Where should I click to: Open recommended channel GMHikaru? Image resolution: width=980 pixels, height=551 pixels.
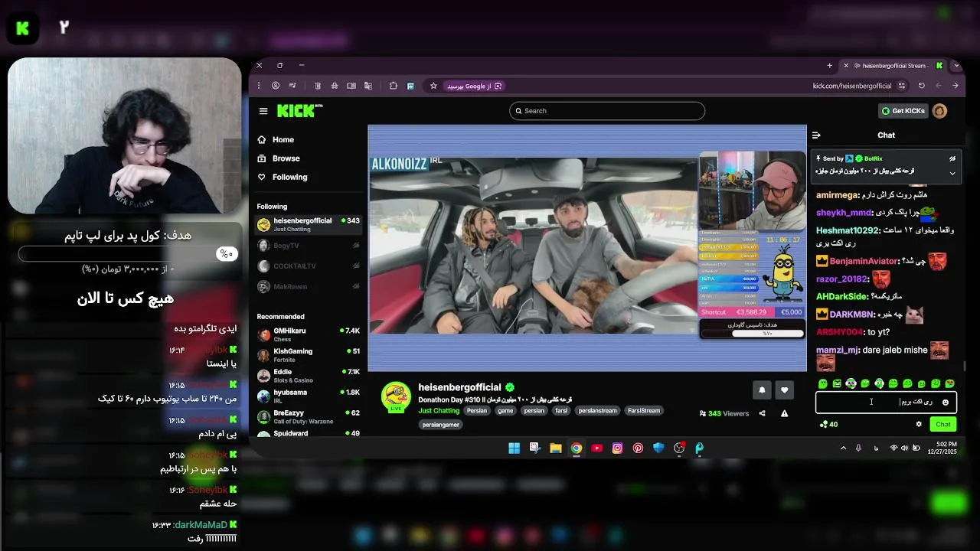click(308, 334)
